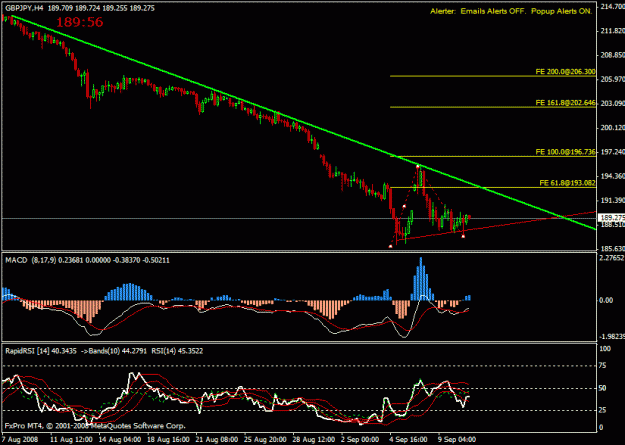Screen dimensions: 625x445
Task: Click the RSI scale value 50
Action: tap(603, 388)
